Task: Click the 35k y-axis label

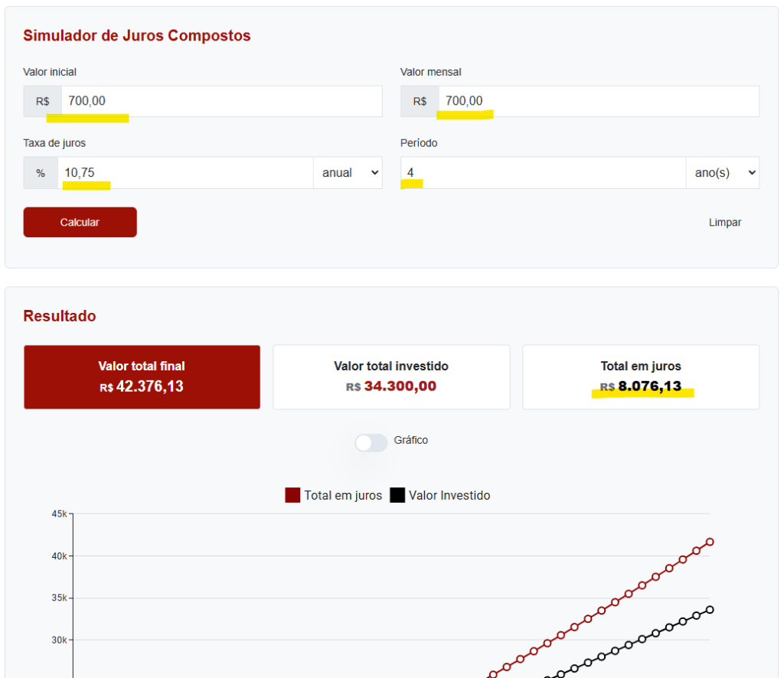Action: tap(59, 598)
